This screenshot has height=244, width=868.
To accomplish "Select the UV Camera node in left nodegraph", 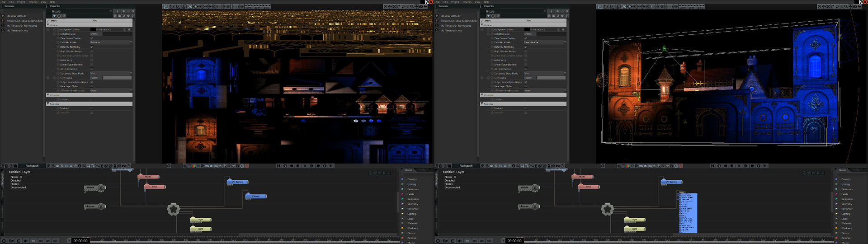I will point(238,182).
